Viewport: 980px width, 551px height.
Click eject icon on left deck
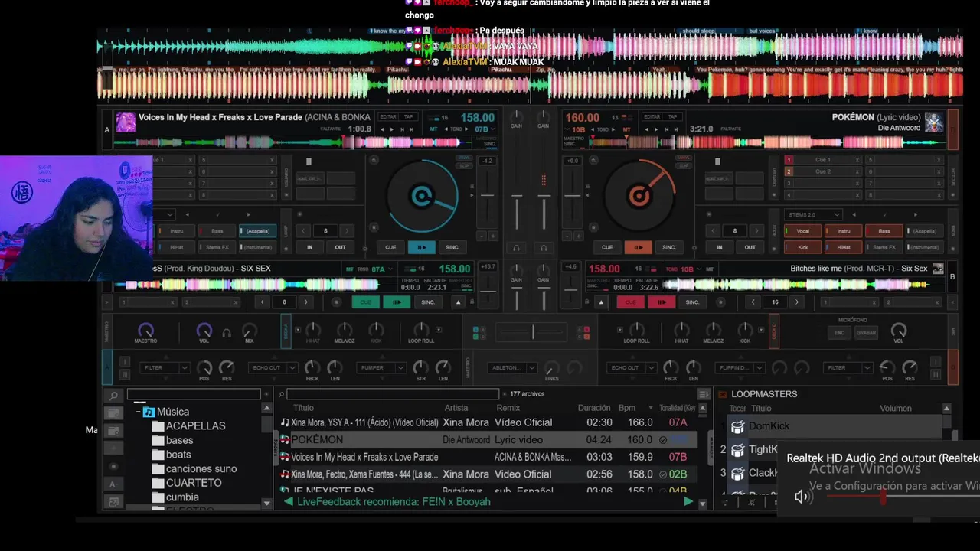[374, 161]
